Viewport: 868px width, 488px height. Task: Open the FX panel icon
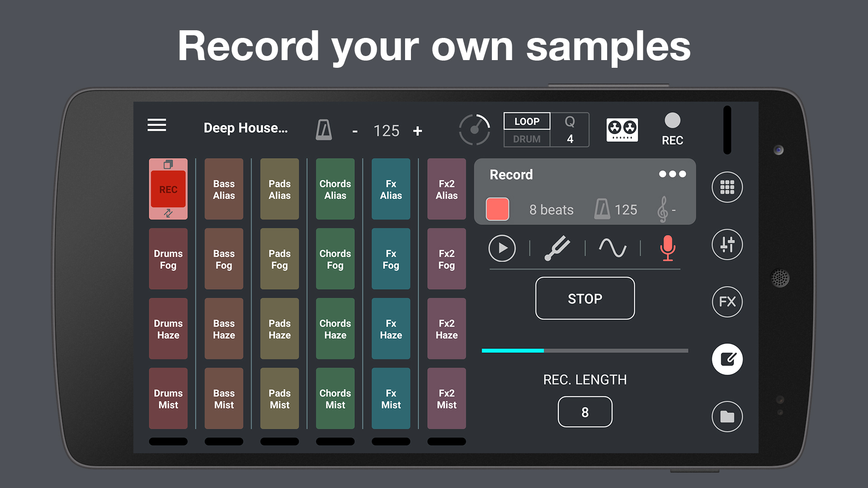pyautogui.click(x=727, y=302)
